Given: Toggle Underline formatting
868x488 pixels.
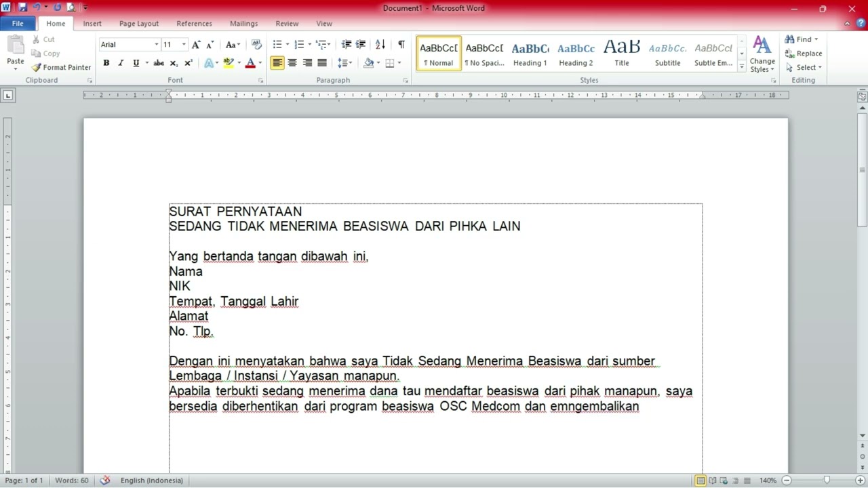Looking at the screenshot, I should click(x=136, y=63).
